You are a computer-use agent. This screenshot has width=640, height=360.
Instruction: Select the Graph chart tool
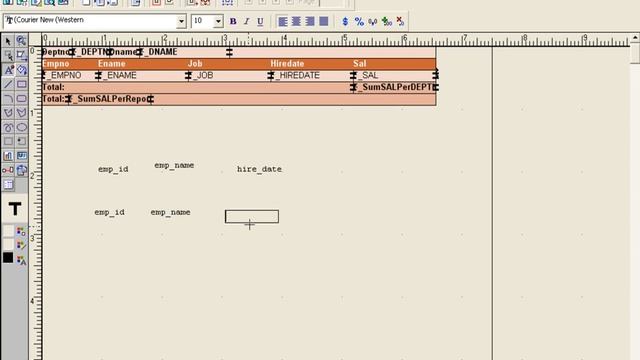[x=8, y=156]
